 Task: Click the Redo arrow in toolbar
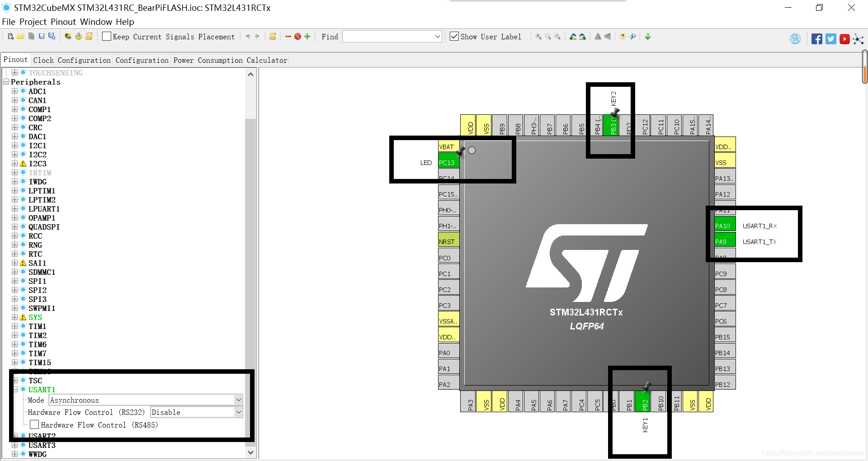coord(257,37)
